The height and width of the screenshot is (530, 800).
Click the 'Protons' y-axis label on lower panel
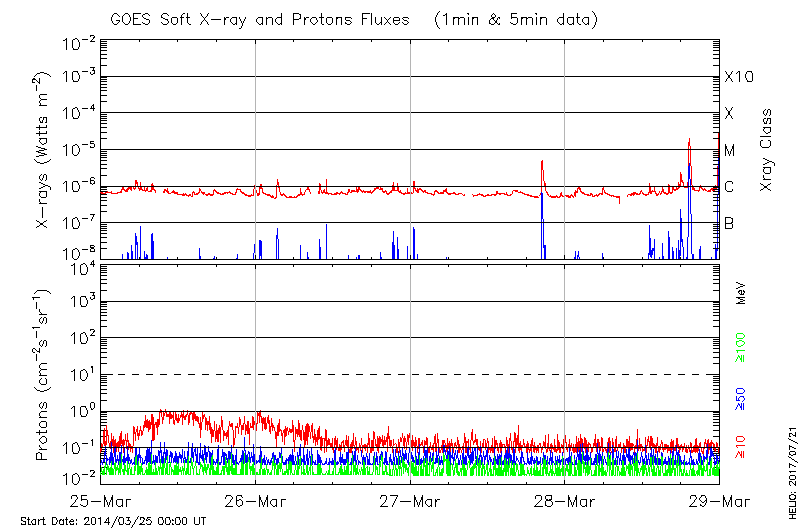click(x=43, y=375)
